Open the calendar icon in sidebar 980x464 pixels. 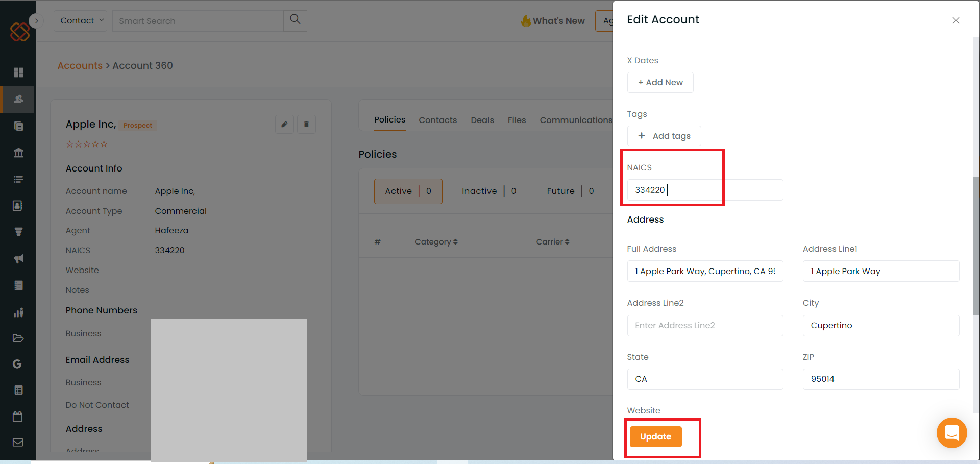[x=18, y=417]
